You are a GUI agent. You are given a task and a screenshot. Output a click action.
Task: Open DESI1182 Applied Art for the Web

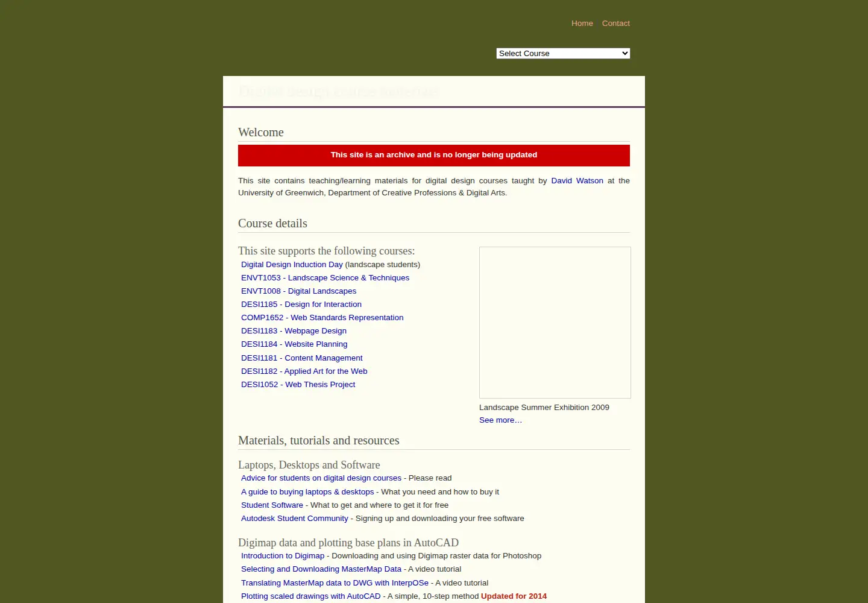point(304,371)
